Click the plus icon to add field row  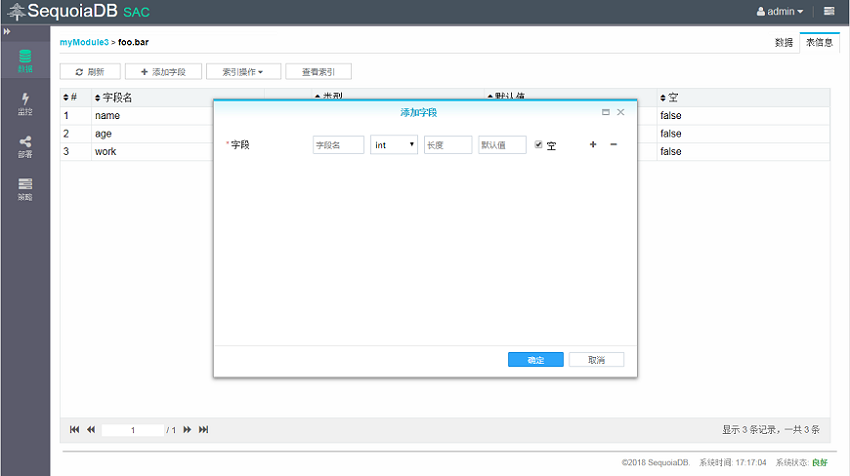pos(593,145)
